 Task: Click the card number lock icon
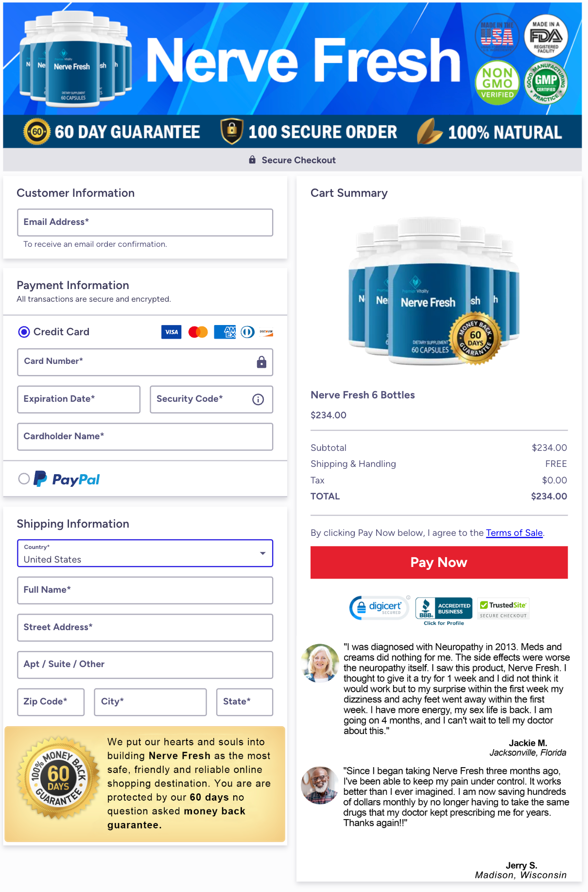(x=261, y=362)
